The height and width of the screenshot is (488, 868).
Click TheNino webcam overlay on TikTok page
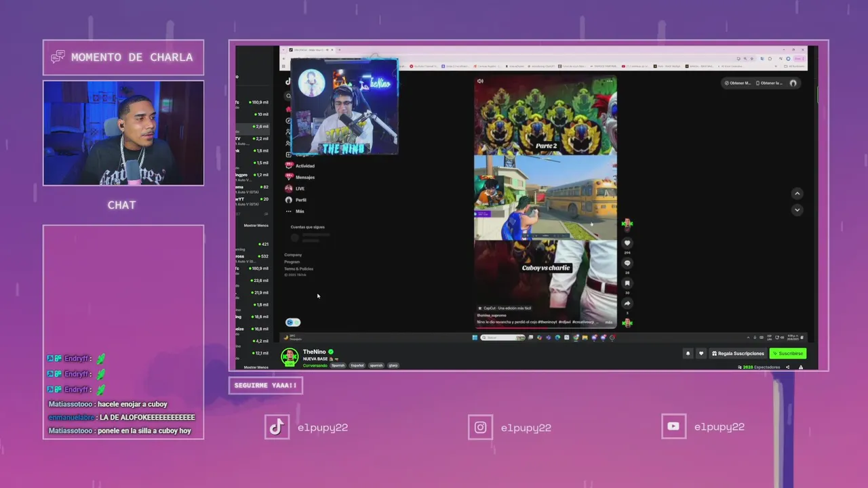(x=344, y=107)
